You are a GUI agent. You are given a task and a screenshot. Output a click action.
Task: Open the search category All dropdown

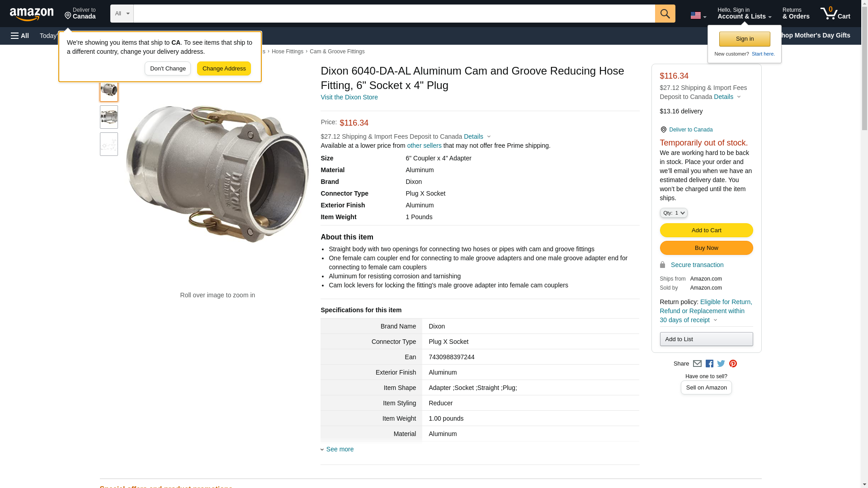122,14
